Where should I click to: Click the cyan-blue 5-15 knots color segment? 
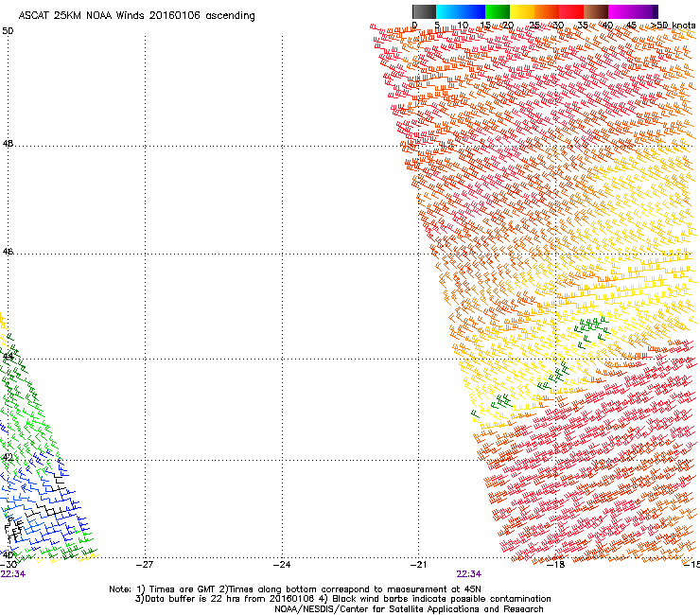[461, 11]
